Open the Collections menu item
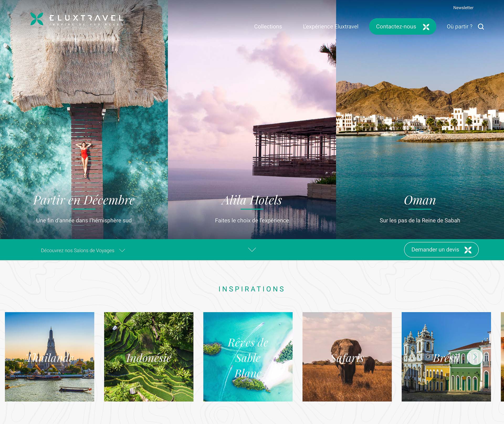This screenshot has width=504, height=424. point(268,26)
